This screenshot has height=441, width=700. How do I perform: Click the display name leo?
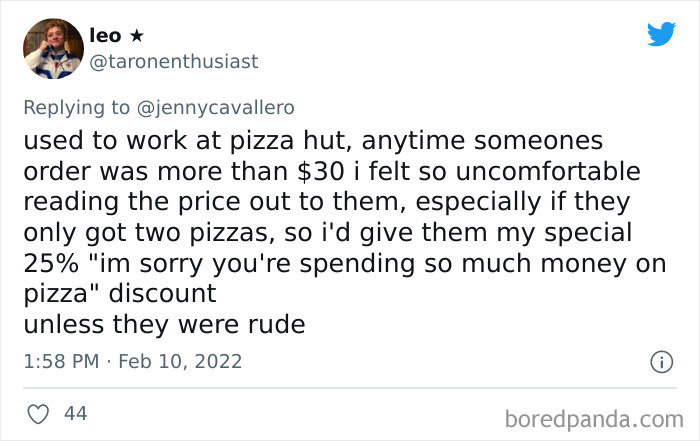point(104,35)
